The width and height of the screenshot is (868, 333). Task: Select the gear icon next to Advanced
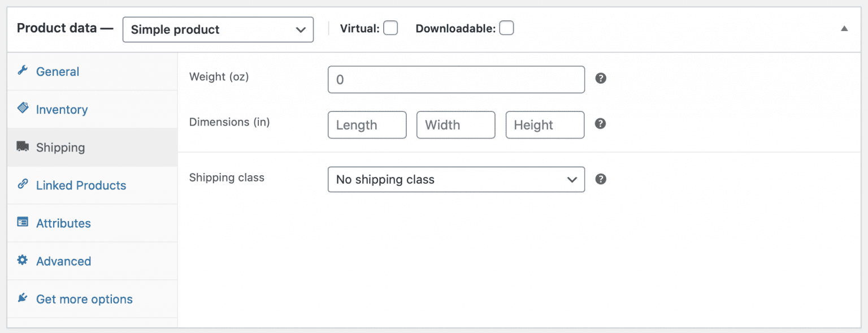(x=23, y=261)
